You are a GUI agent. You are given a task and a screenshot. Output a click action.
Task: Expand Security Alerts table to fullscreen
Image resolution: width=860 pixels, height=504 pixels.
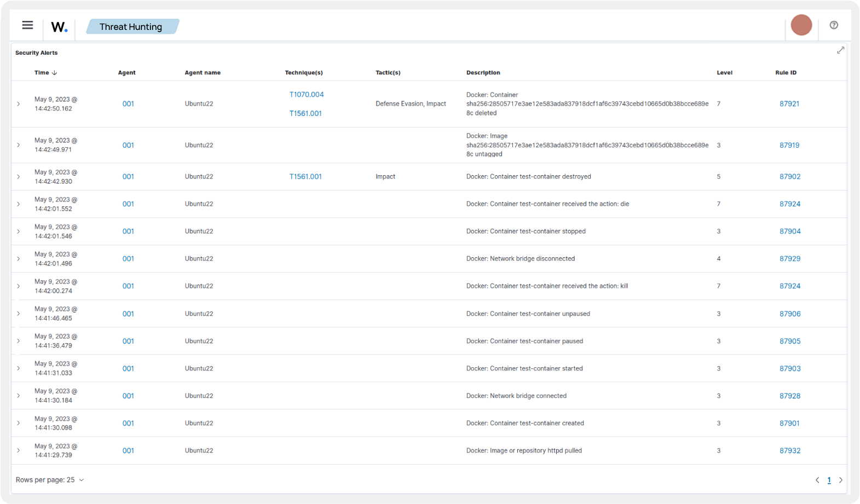(x=840, y=50)
